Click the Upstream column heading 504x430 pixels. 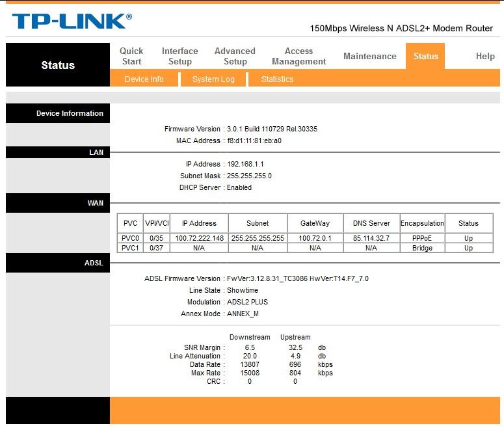click(x=295, y=337)
